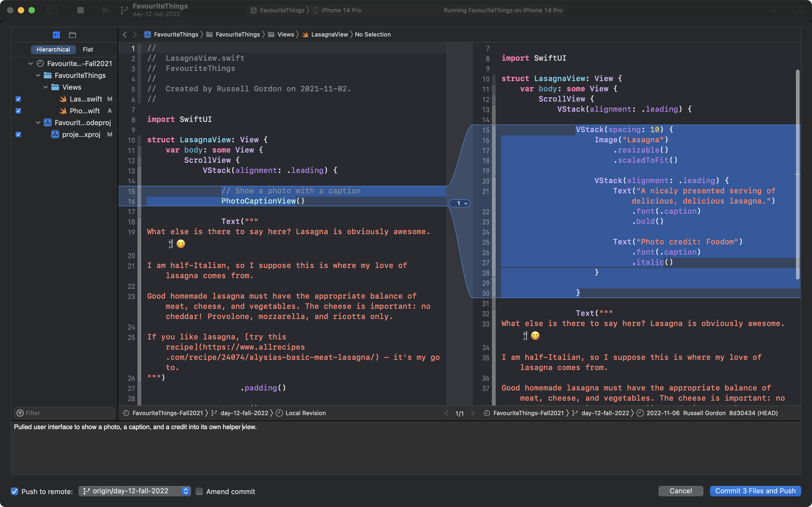Expand the Views folder in navigator

click(46, 87)
